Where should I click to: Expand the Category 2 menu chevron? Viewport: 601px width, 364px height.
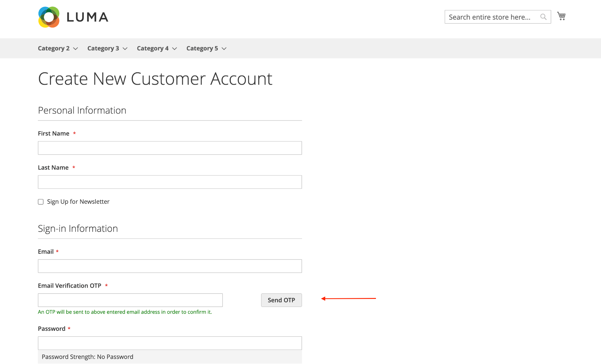(x=75, y=49)
